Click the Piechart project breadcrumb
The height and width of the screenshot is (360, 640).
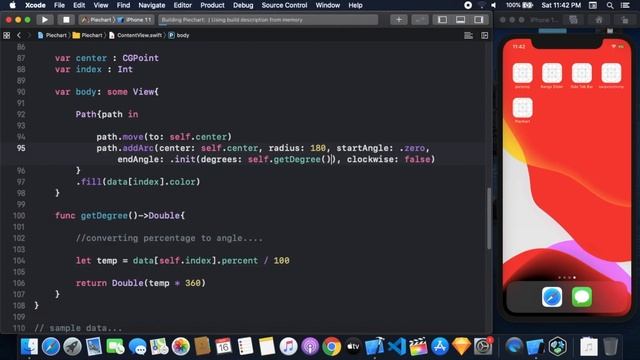[x=52, y=36]
